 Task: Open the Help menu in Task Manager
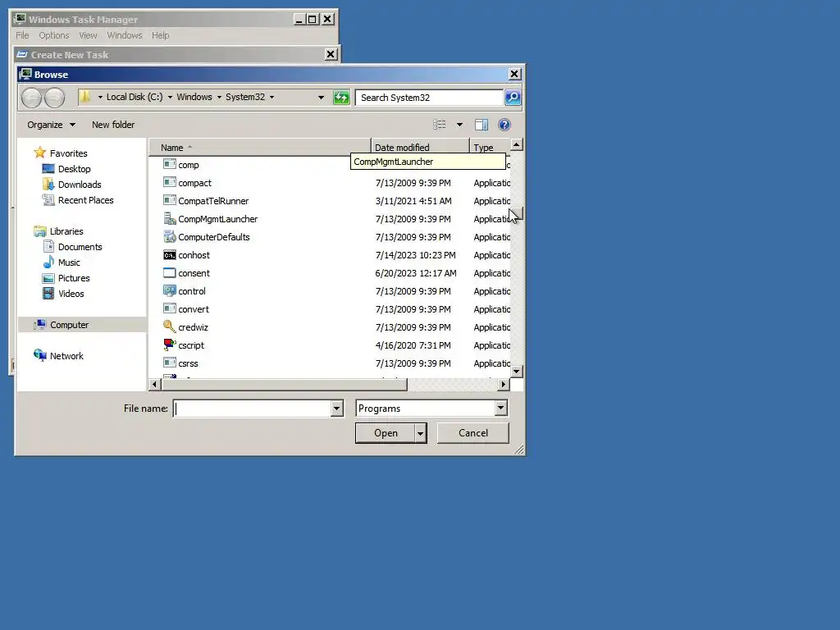click(x=160, y=35)
